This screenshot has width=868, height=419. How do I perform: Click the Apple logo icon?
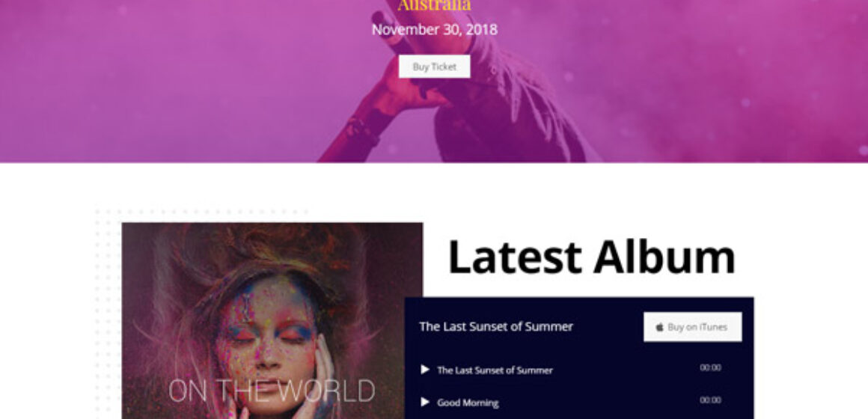[x=659, y=327]
